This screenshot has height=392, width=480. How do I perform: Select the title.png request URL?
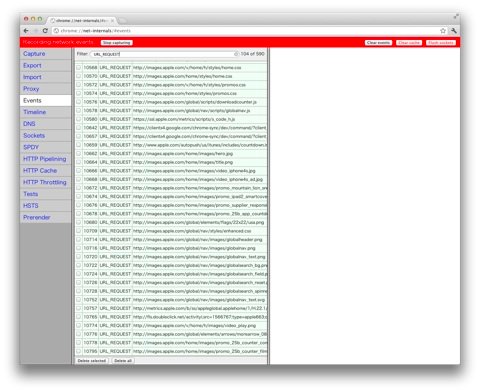click(183, 162)
